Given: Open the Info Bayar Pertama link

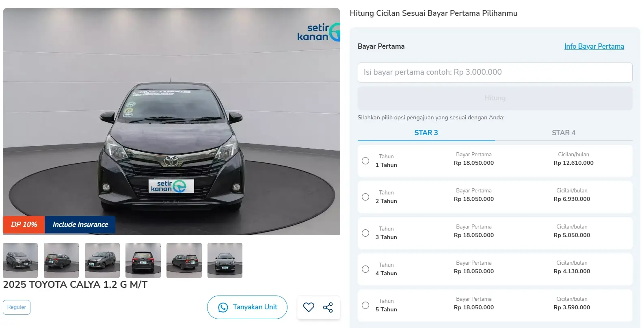Looking at the screenshot, I should (x=594, y=46).
